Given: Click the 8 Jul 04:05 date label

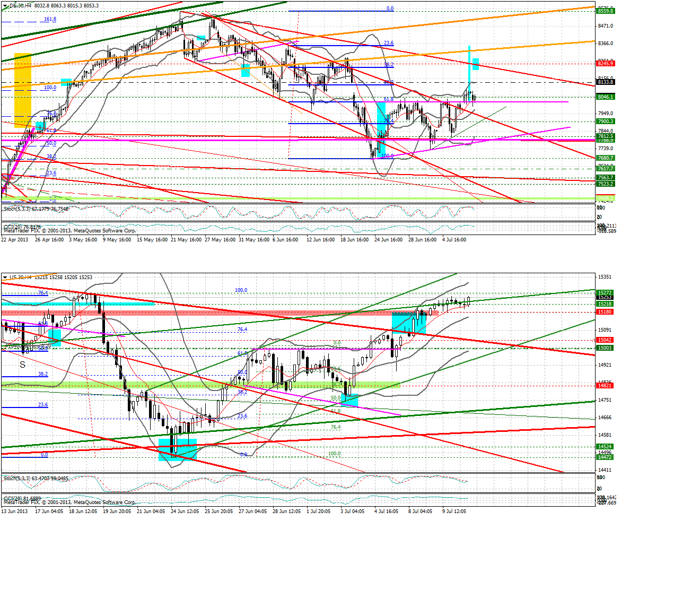Looking at the screenshot, I should 421,511.
